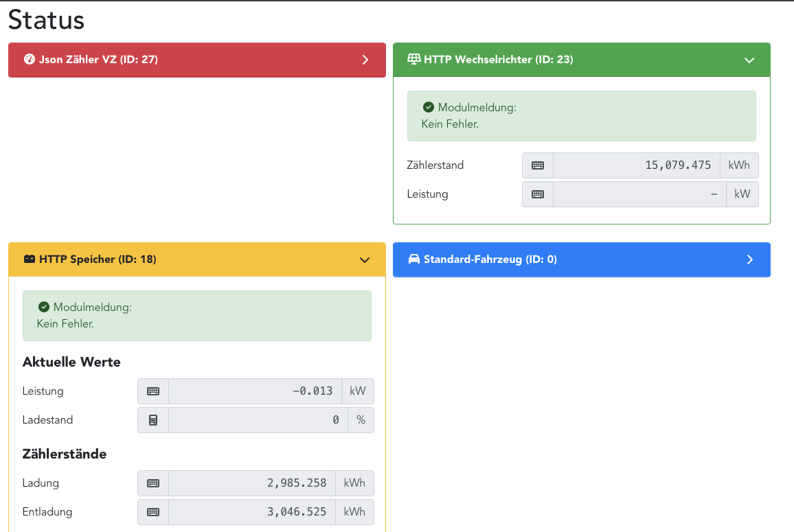Click the Entladung field showing 3,046.525
Screen dimensions: 794x532
[251, 512]
